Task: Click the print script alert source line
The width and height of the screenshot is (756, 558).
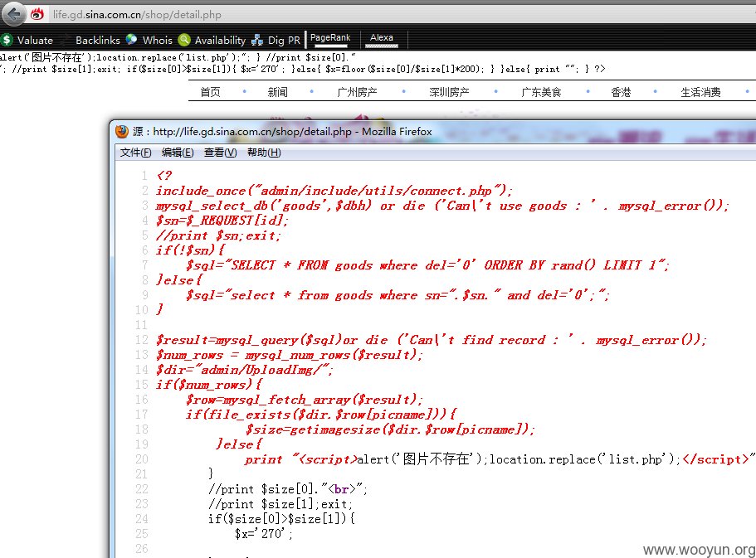Action: 500,459
